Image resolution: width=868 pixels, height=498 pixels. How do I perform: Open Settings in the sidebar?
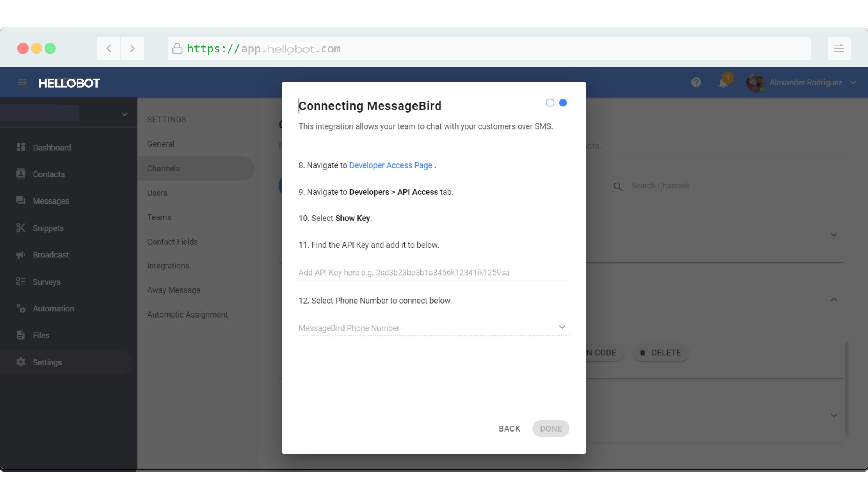coord(47,362)
